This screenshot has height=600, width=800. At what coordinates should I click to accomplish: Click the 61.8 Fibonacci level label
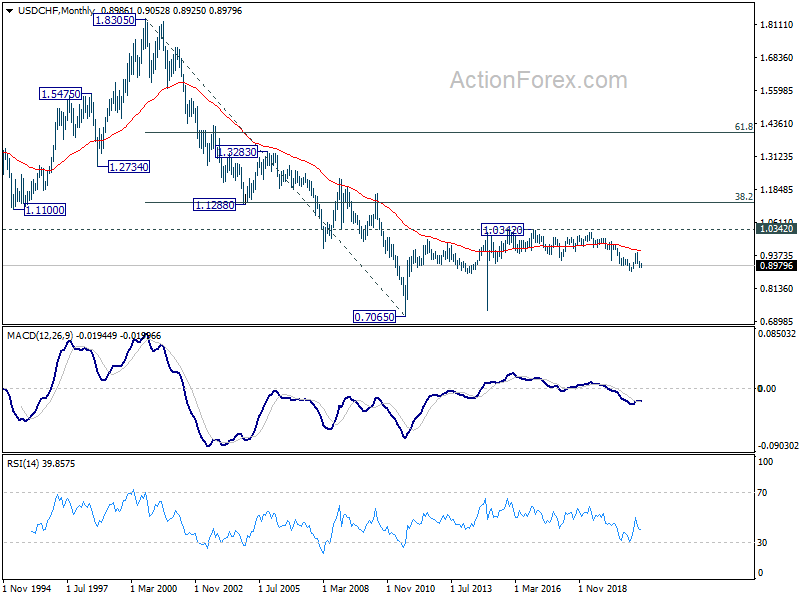tap(742, 127)
